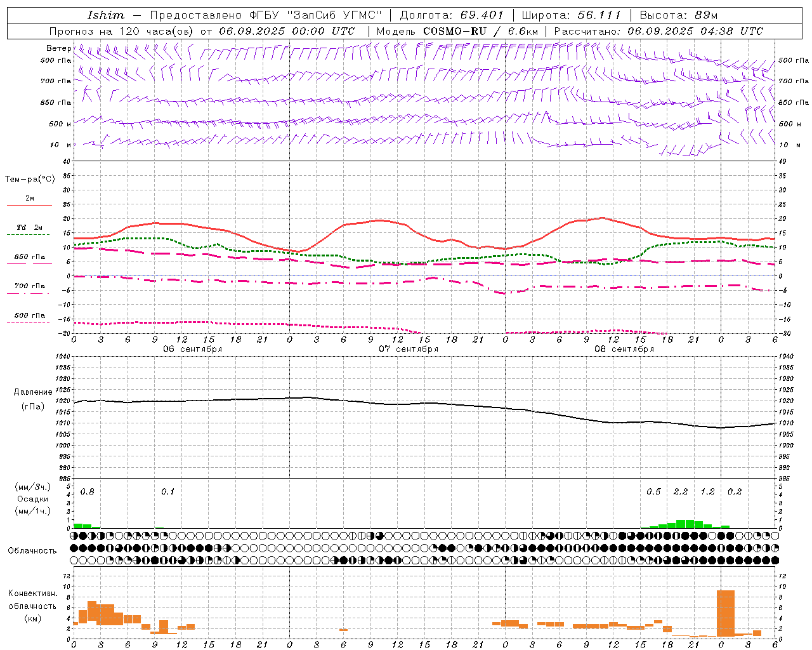This screenshot has width=812, height=650.
Task: Click the "Давление" pressure panel label
Action: click(x=33, y=392)
